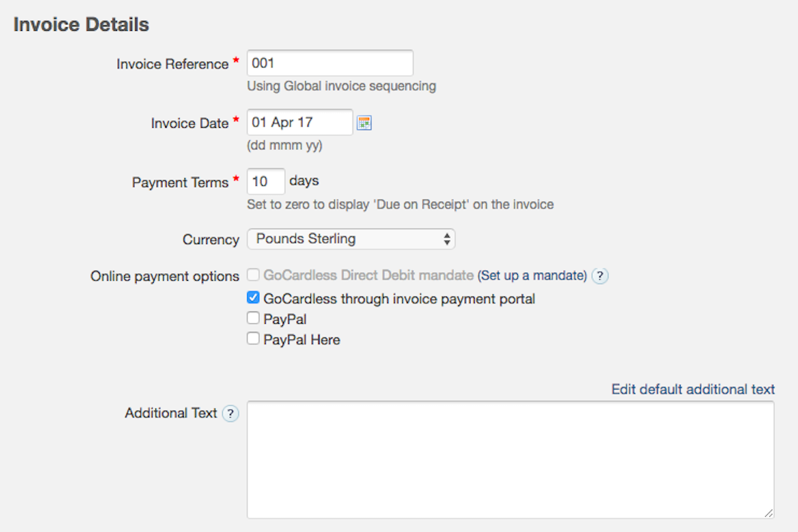This screenshot has height=532, width=798.
Task: Enable the PayPal payment option
Action: (253, 319)
